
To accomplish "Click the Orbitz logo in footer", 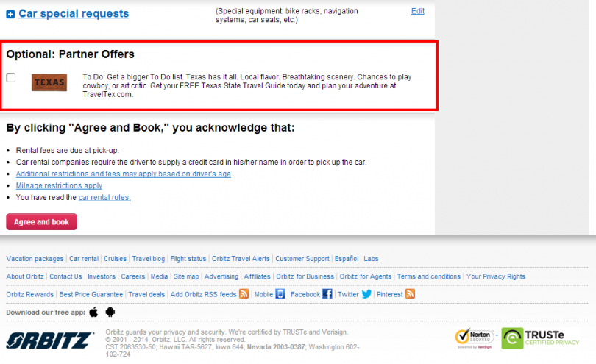I will click(x=50, y=340).
